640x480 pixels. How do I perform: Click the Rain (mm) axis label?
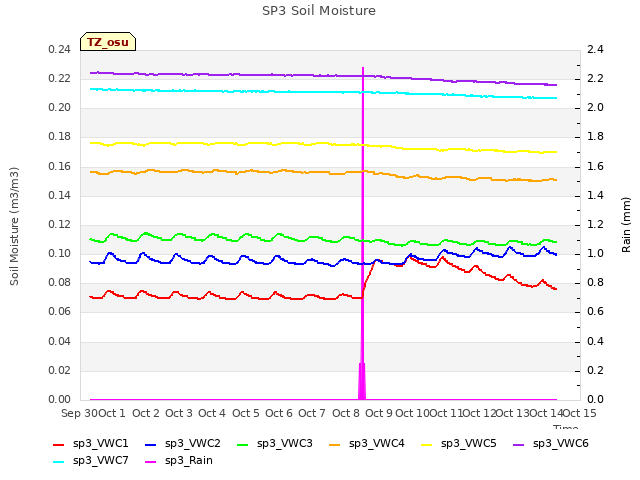pos(626,225)
